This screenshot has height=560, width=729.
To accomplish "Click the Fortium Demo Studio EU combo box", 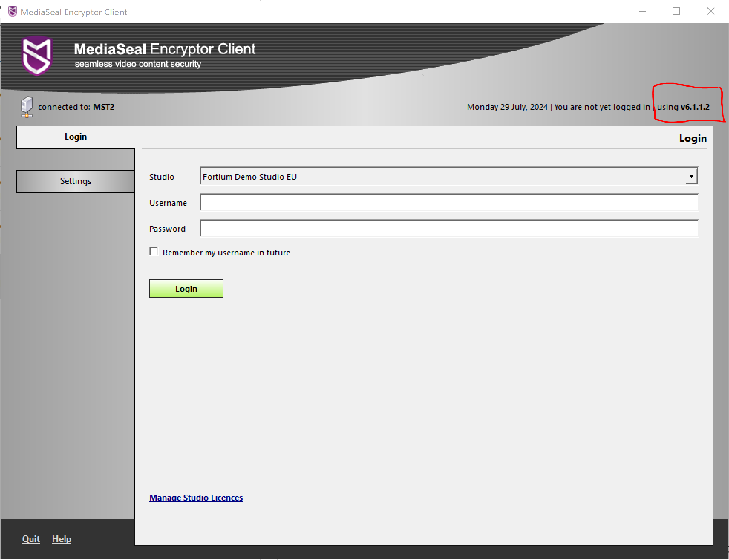I will pyautogui.click(x=442, y=176).
